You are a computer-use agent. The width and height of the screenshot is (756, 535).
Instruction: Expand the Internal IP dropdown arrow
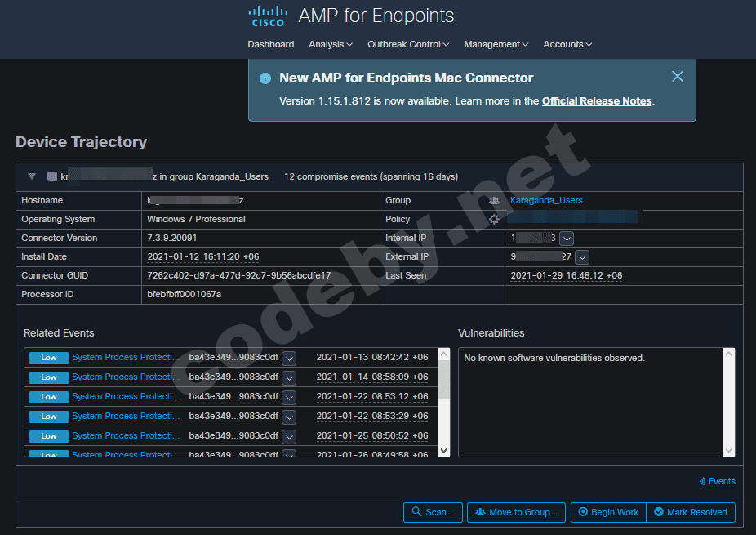click(567, 238)
